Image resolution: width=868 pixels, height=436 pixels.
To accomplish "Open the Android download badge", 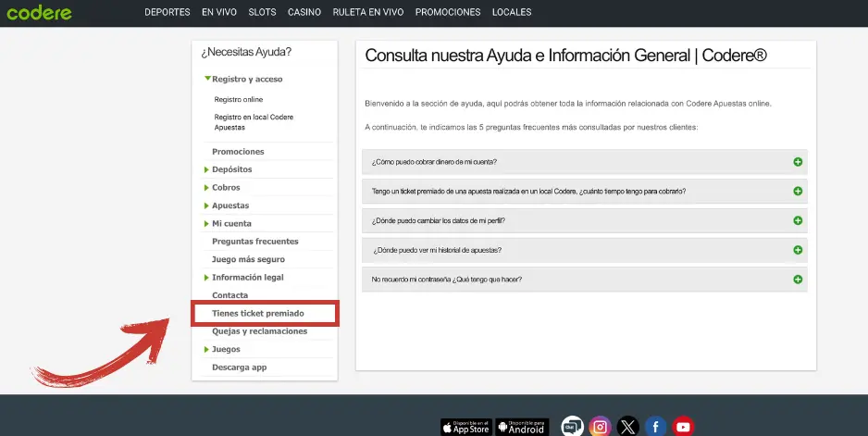I will (522, 427).
